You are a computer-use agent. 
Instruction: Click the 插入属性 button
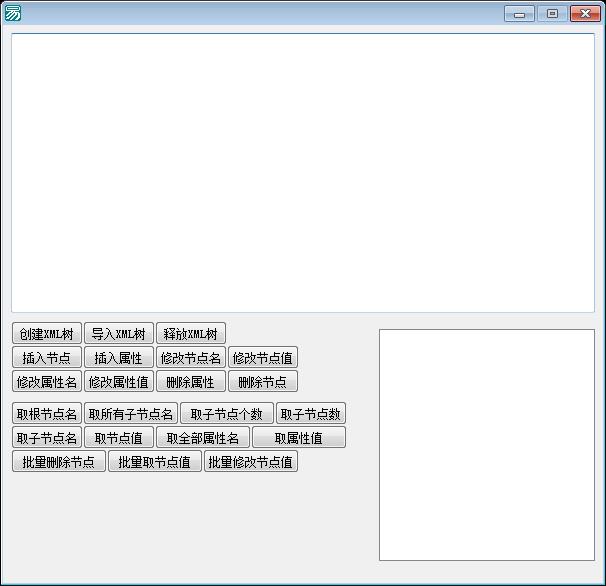tap(119, 357)
